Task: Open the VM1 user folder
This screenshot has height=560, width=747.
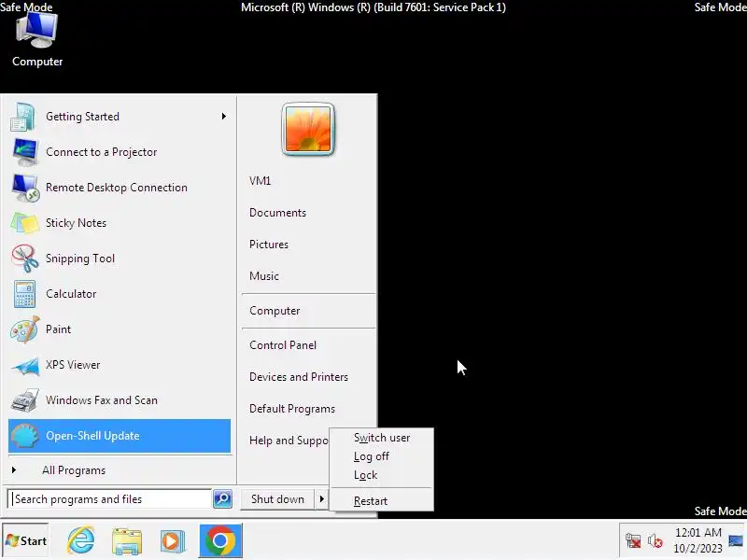Action: pyautogui.click(x=261, y=181)
